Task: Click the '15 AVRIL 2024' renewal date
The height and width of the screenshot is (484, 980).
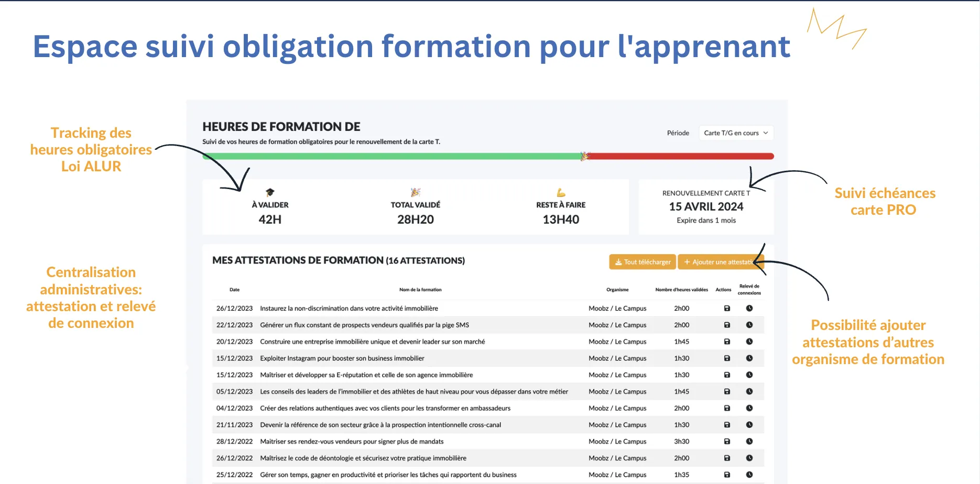Action: point(706,207)
